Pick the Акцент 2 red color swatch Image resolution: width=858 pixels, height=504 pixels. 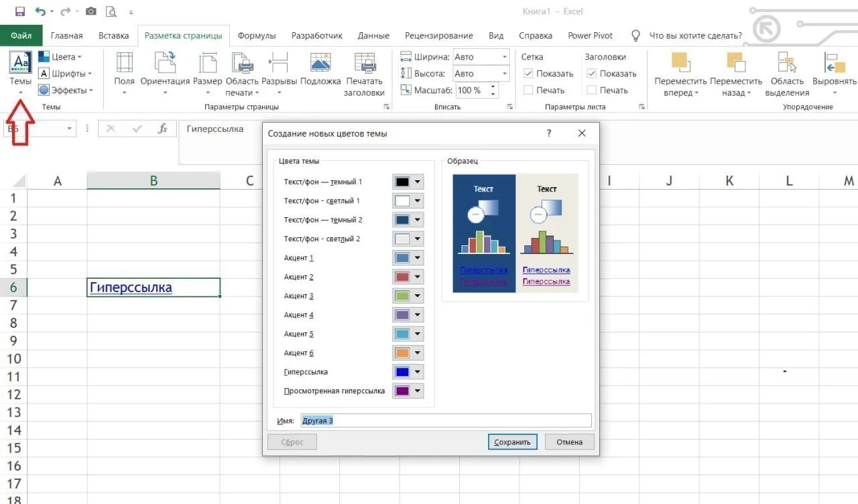pos(402,277)
